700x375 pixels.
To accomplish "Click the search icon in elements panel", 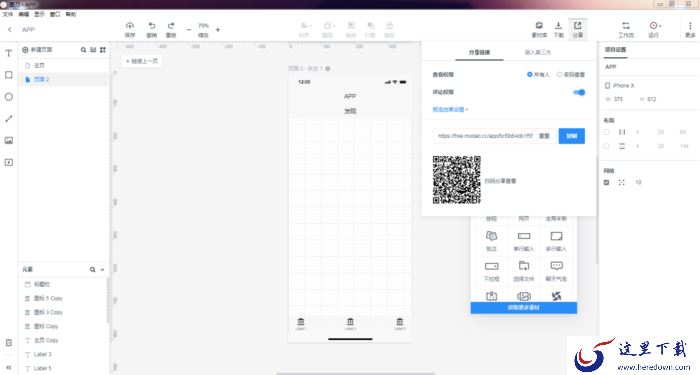I will (92, 270).
